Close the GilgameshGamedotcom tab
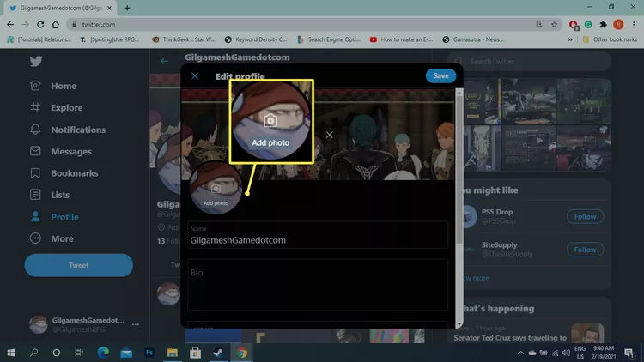644x362 pixels. click(x=109, y=8)
